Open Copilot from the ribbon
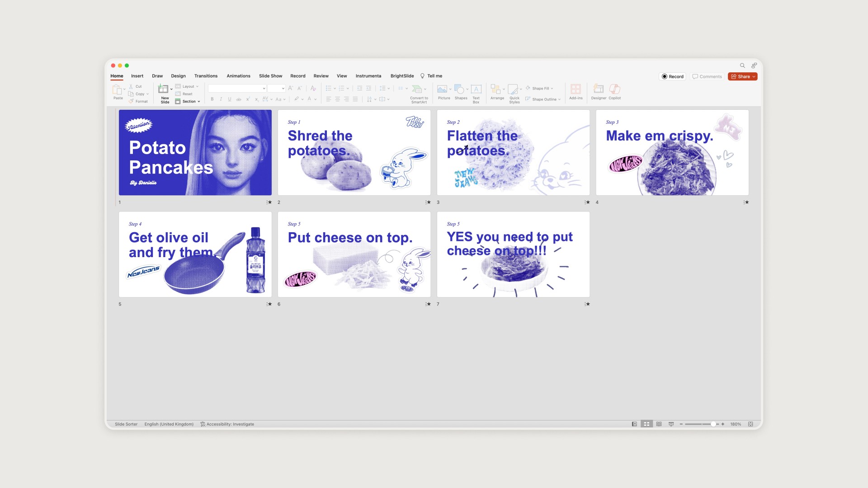 tap(614, 89)
